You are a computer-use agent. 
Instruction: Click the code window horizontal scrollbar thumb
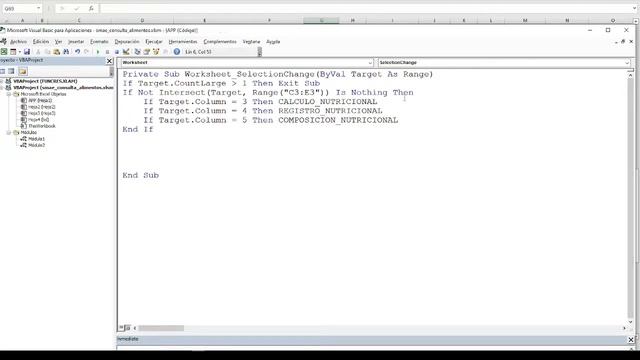tap(161, 328)
